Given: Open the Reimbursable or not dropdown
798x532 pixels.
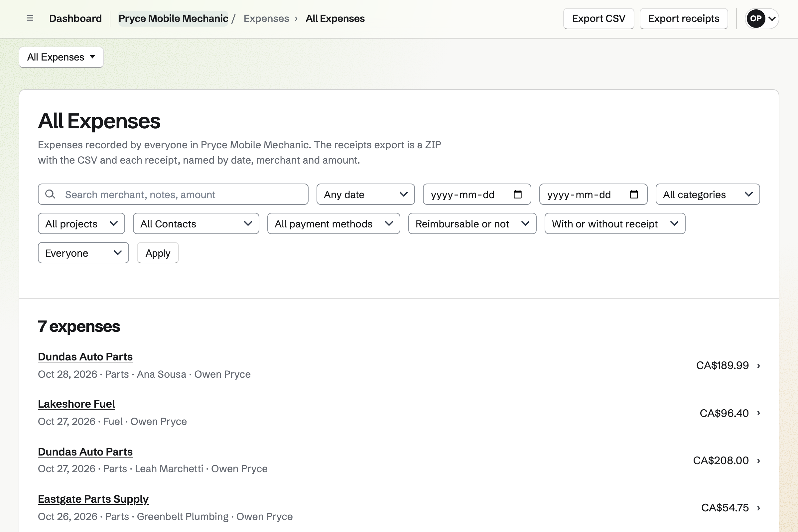Looking at the screenshot, I should 472,223.
